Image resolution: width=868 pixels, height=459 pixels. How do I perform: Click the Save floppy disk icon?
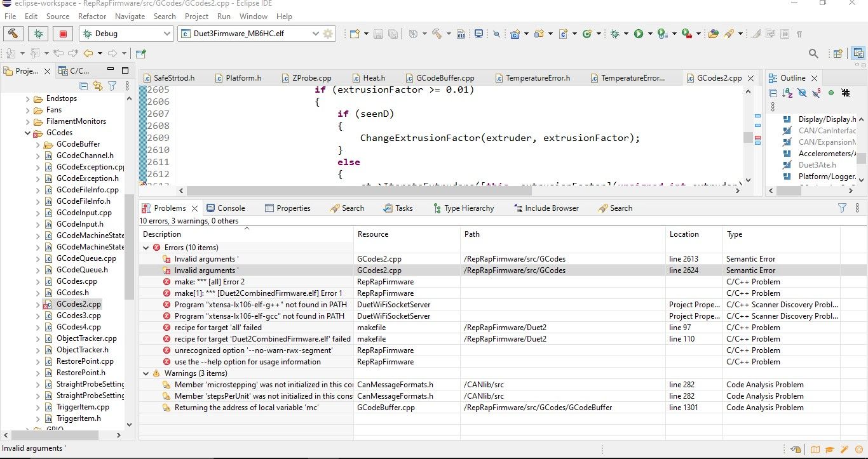click(379, 34)
